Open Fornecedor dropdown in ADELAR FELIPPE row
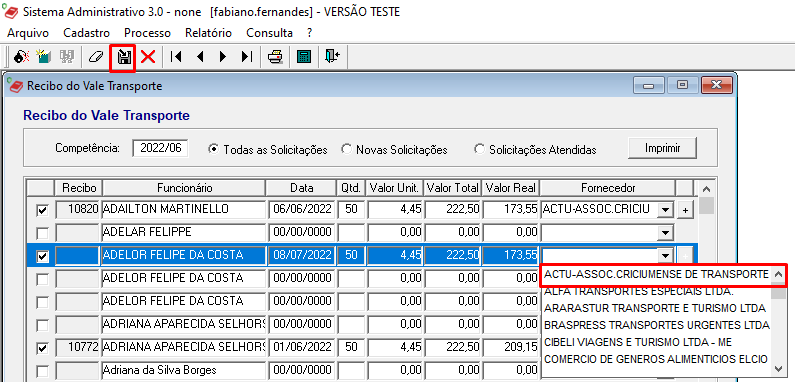The width and height of the screenshot is (795, 382). 665,233
